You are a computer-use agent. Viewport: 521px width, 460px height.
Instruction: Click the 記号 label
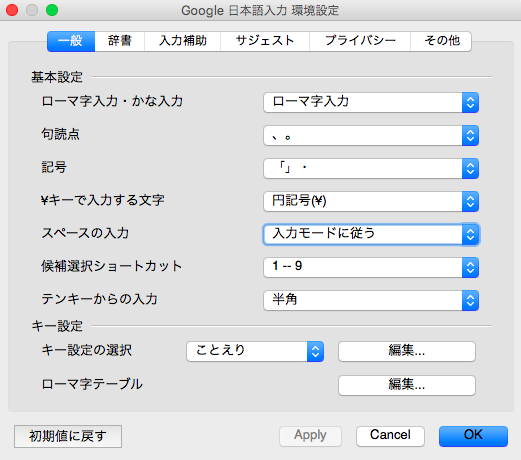54,167
